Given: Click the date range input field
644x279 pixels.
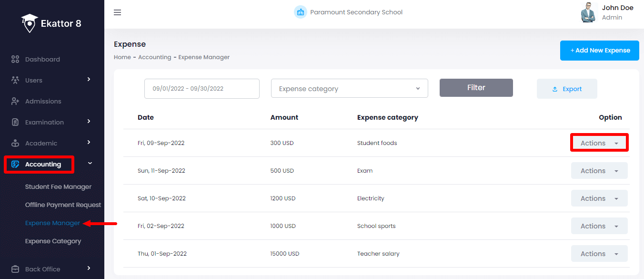Looking at the screenshot, I should pyautogui.click(x=201, y=89).
